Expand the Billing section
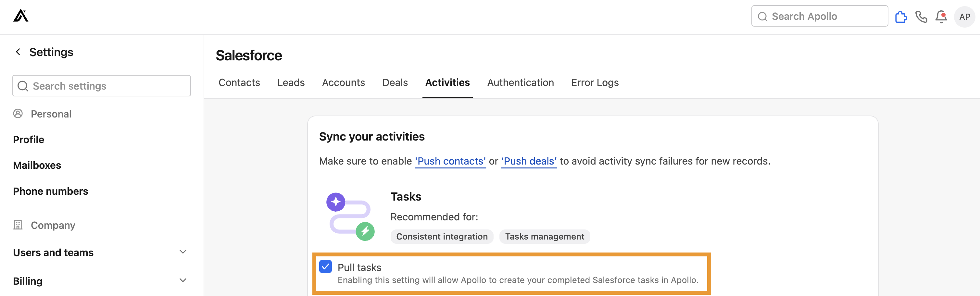980x296 pixels. [182, 280]
